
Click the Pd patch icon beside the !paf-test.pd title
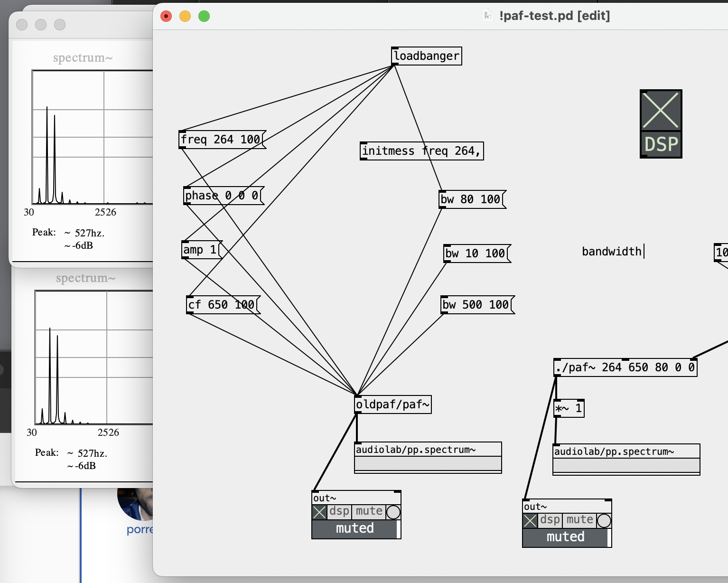[487, 16]
